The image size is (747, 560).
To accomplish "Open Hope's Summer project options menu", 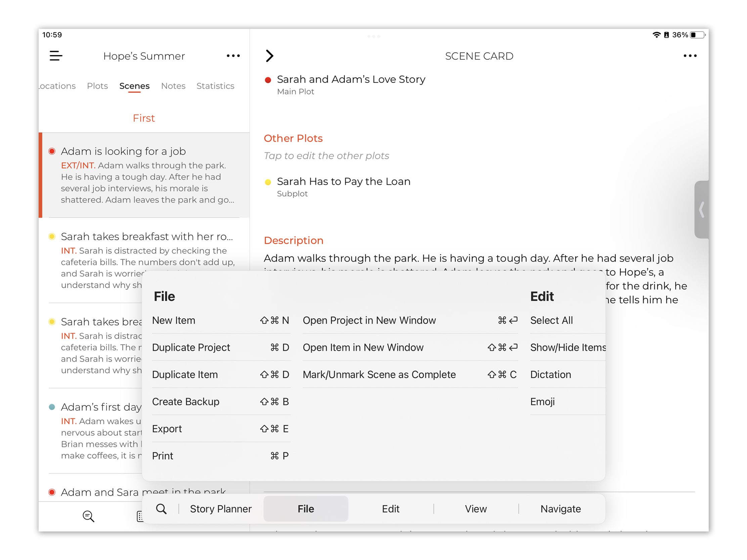I will [x=233, y=56].
